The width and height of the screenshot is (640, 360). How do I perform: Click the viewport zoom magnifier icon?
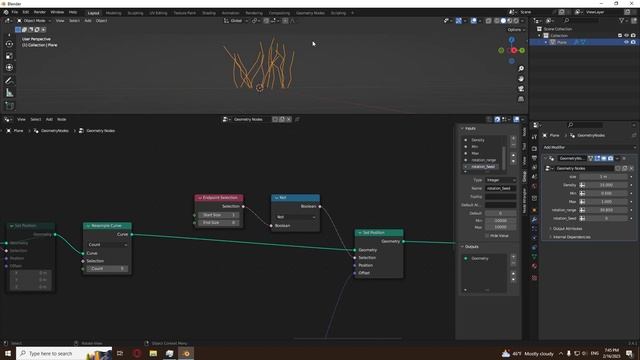[x=521, y=69]
